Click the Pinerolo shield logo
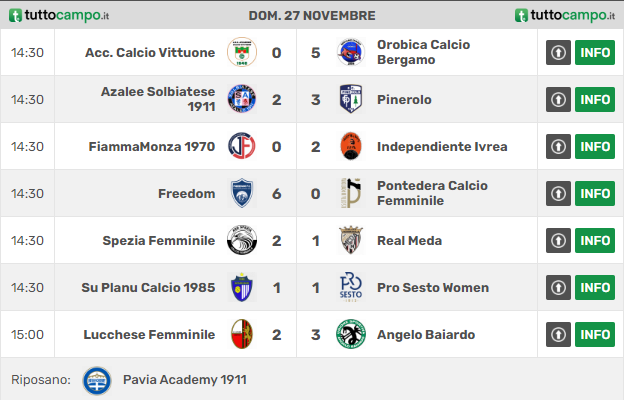This screenshot has width=628, height=400. [x=351, y=99]
